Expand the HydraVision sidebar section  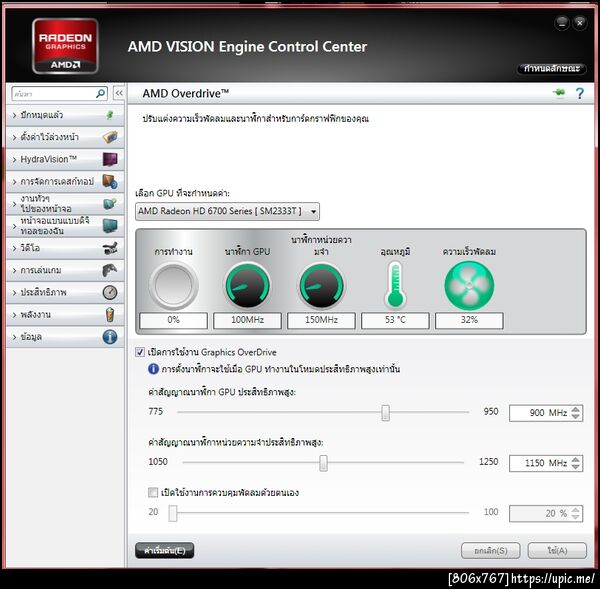tap(14, 160)
